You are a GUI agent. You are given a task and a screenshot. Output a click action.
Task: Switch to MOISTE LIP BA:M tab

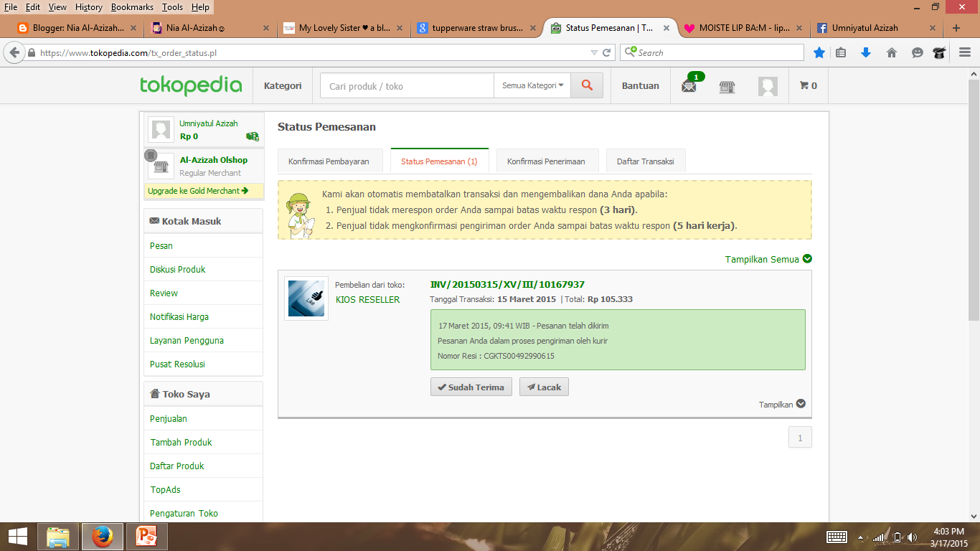(x=744, y=28)
